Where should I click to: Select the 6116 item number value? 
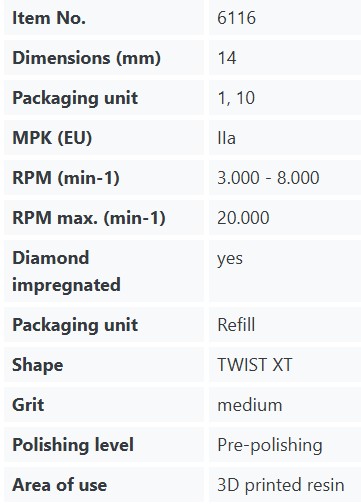(x=236, y=18)
